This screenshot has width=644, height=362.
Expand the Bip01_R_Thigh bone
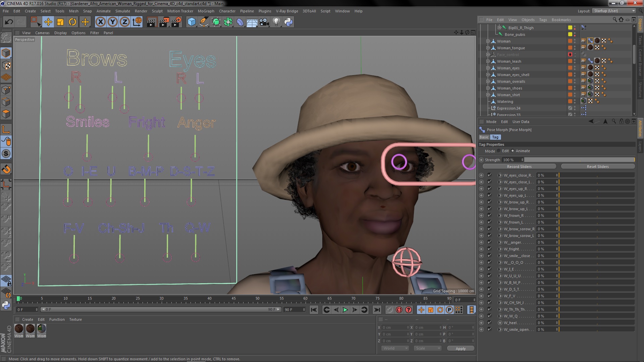click(x=499, y=28)
